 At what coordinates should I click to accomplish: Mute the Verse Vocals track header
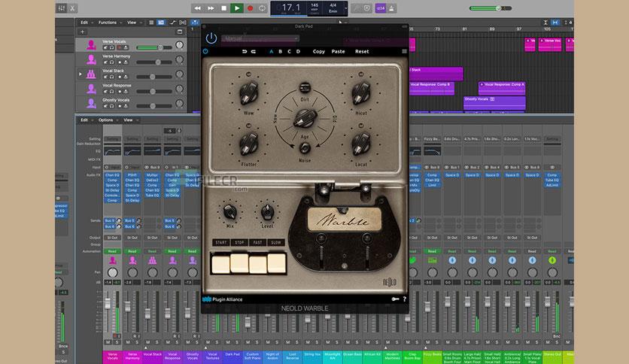(x=106, y=47)
